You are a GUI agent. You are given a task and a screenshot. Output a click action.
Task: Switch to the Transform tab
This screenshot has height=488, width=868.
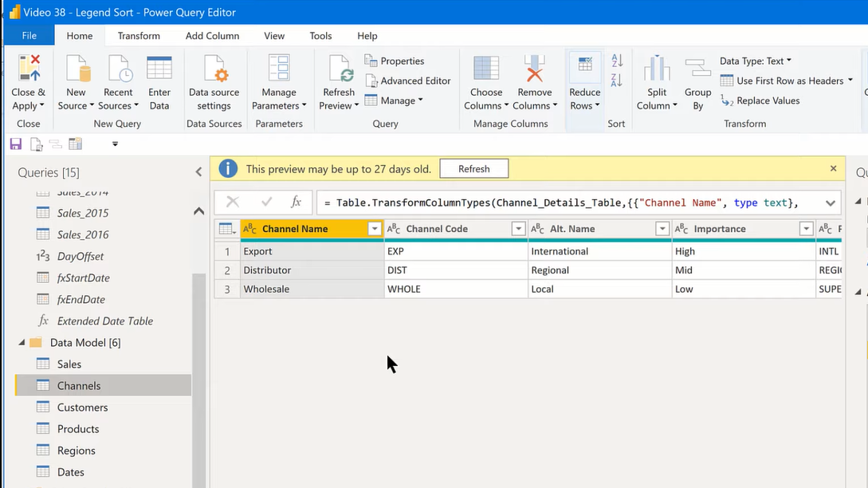pos(139,35)
